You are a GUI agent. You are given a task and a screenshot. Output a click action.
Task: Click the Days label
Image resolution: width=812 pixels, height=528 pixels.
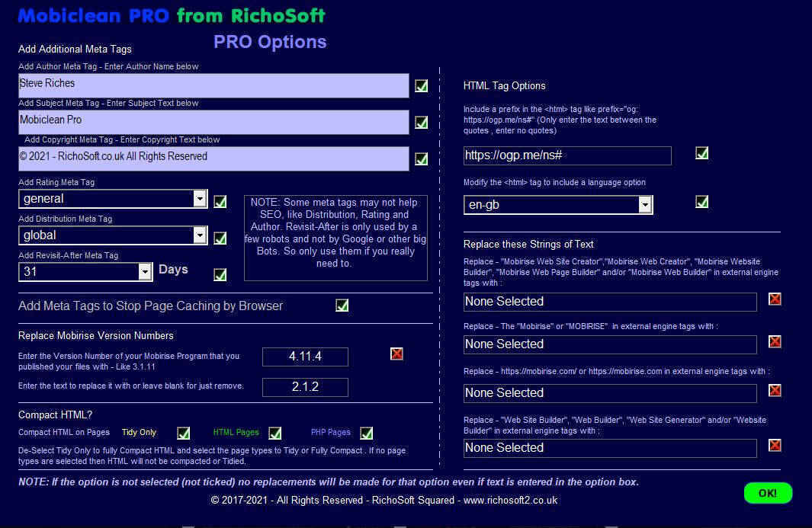pyautogui.click(x=173, y=270)
